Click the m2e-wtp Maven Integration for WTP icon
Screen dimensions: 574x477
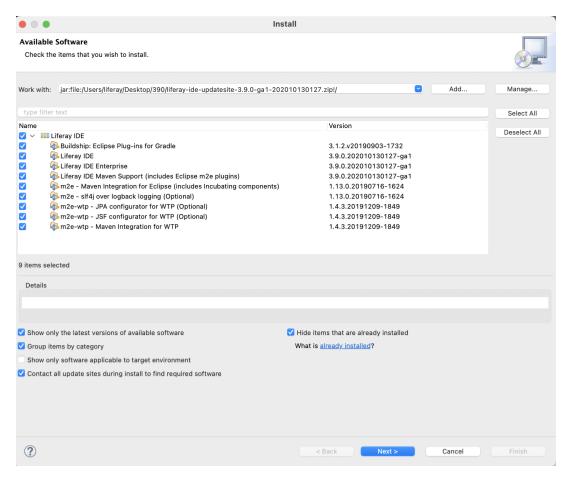coord(54,227)
